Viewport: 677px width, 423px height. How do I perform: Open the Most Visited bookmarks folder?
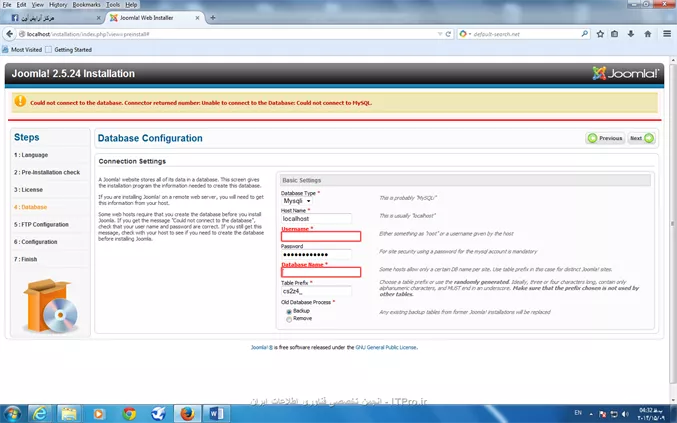pyautogui.click(x=22, y=50)
